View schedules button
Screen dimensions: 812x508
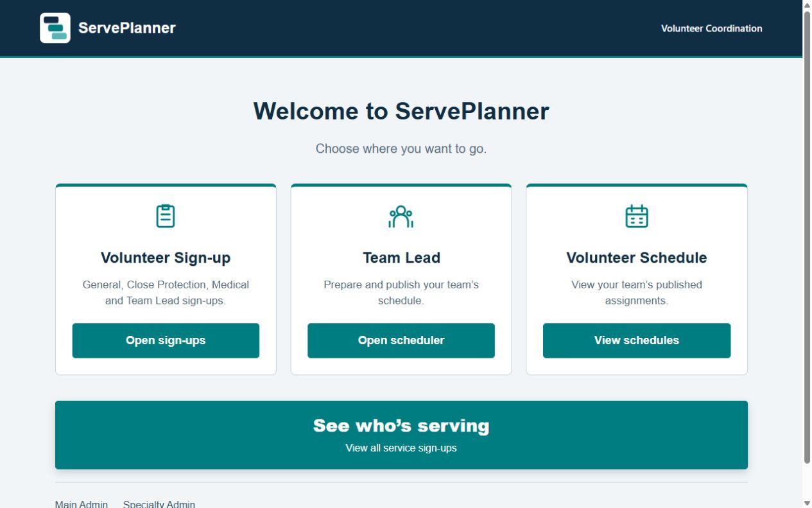[637, 340]
